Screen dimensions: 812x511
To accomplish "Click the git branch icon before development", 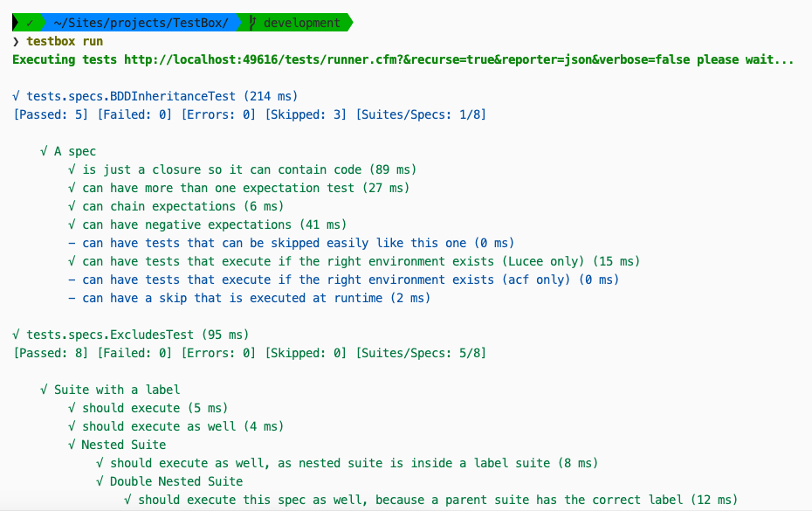I will pyautogui.click(x=251, y=23).
